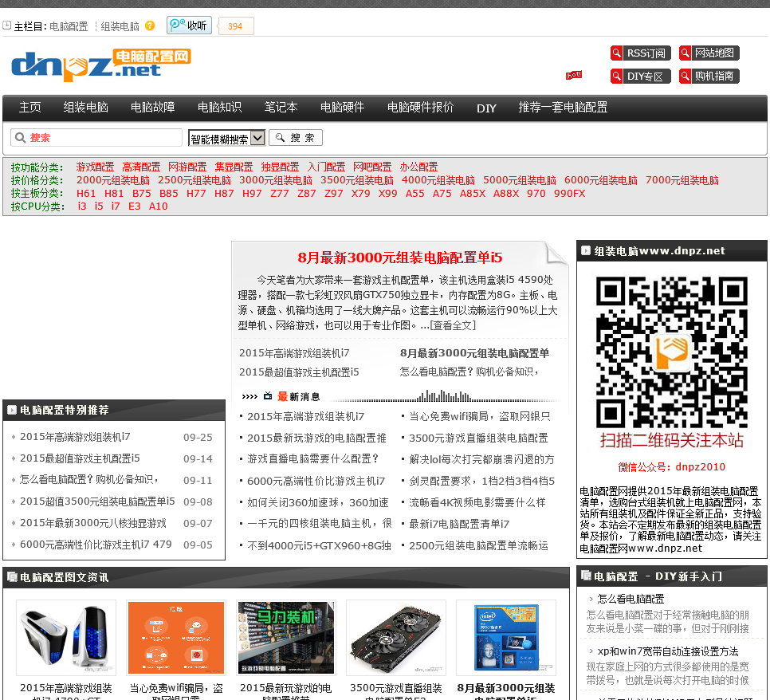Open news item 当心免费wifi骗局，盗取网银只
Viewport: 770px width, 700px height.
[x=480, y=416]
